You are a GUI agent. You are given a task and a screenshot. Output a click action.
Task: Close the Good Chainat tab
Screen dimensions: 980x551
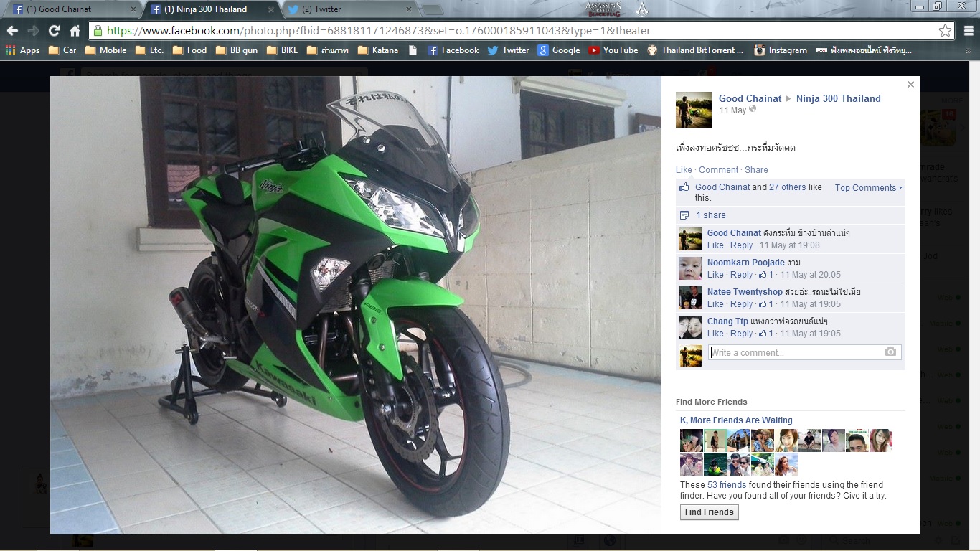[133, 9]
